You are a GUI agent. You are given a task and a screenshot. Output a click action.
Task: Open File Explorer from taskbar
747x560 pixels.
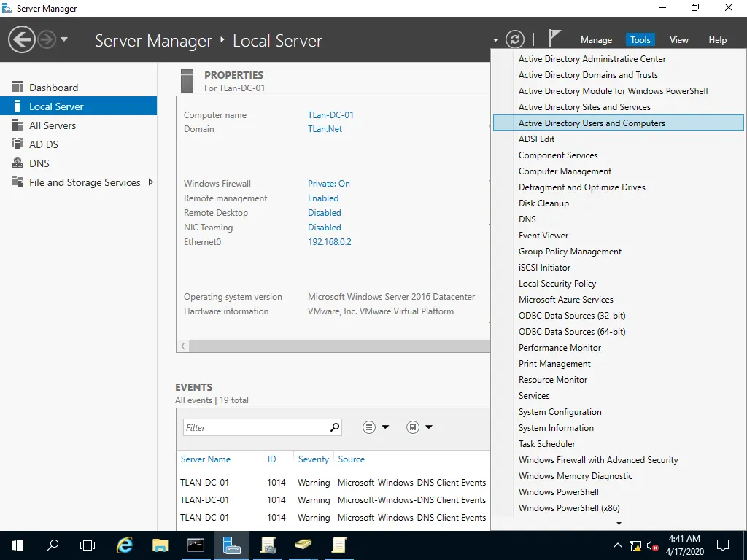(x=160, y=545)
